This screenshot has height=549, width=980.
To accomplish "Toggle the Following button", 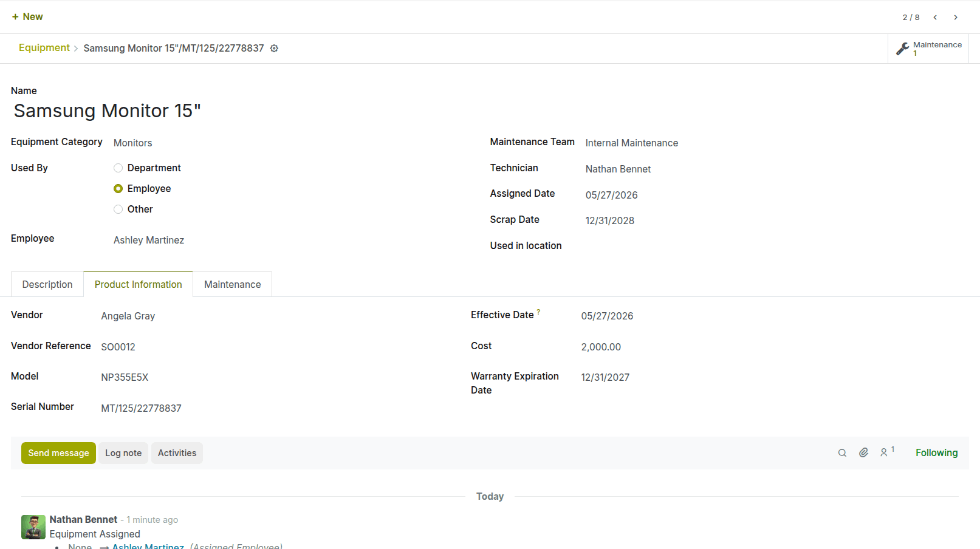I will coord(936,453).
